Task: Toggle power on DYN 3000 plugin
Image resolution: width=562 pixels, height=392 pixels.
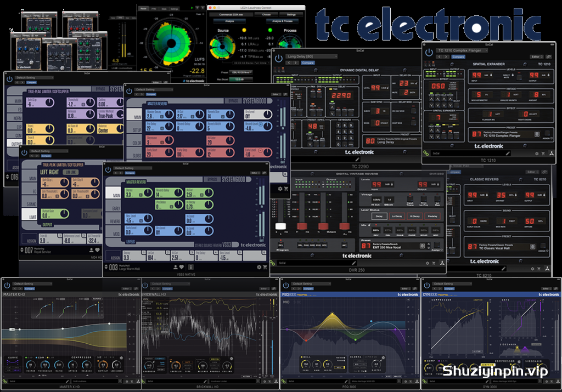Action: [426, 285]
